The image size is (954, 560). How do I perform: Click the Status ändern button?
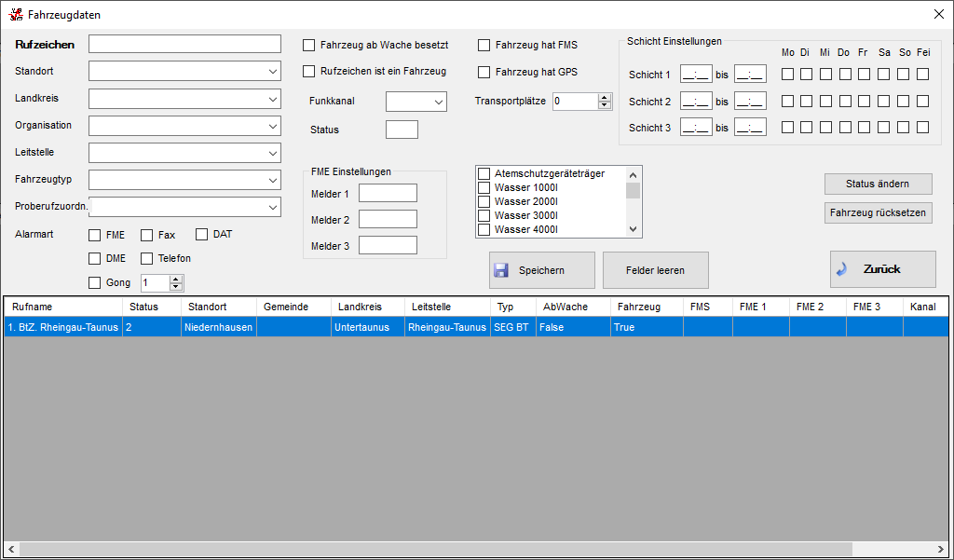point(878,184)
